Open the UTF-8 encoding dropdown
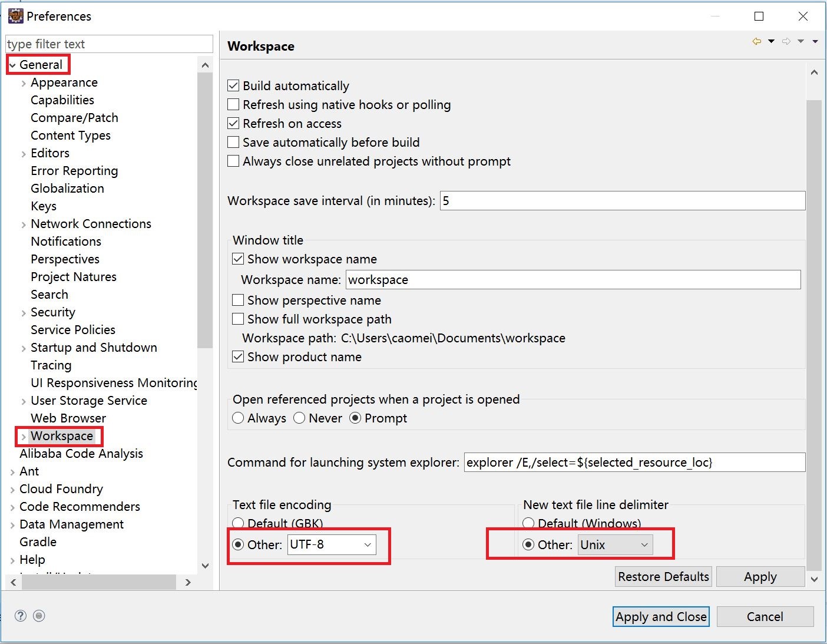Screen dimensions: 827x644 tap(367, 545)
